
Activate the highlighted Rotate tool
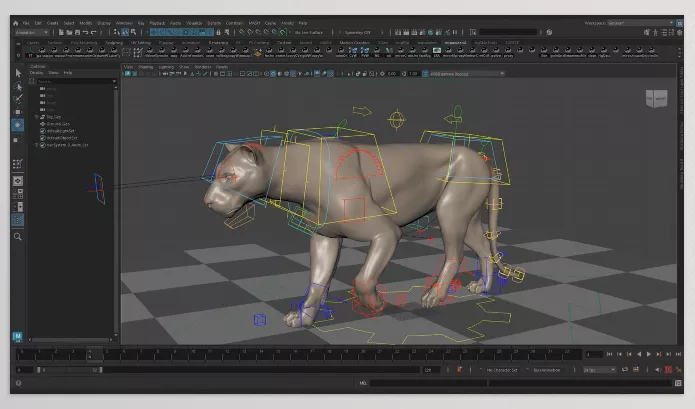(x=18, y=125)
